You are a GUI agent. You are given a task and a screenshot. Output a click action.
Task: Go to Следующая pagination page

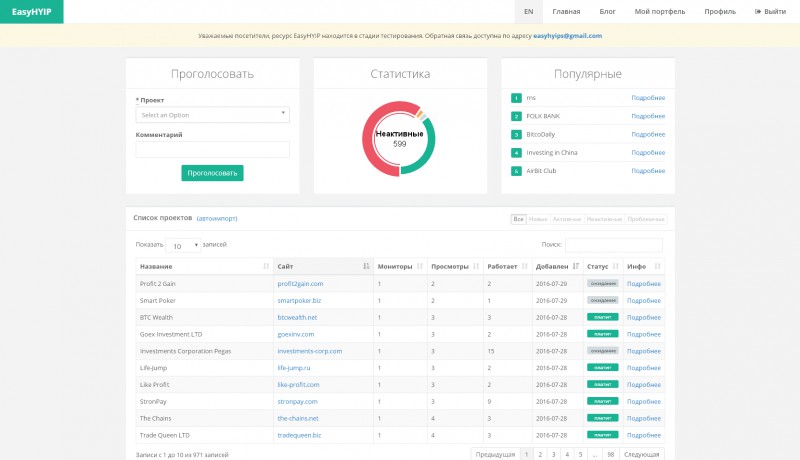click(x=641, y=454)
